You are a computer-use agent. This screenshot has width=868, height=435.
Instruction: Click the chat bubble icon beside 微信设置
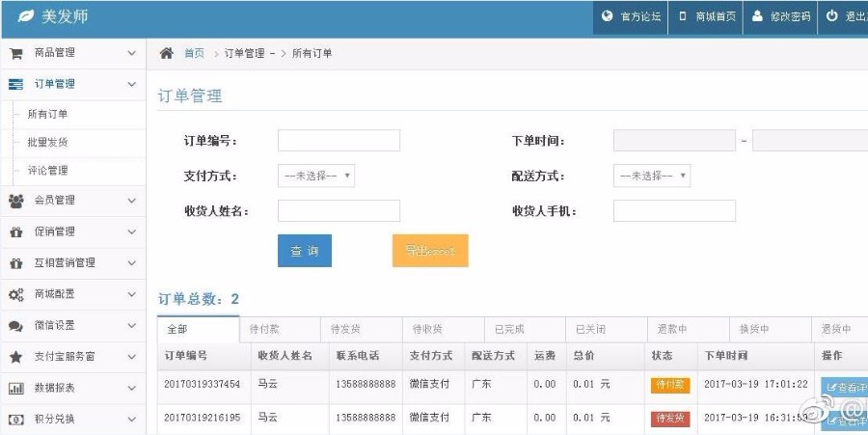click(x=16, y=326)
